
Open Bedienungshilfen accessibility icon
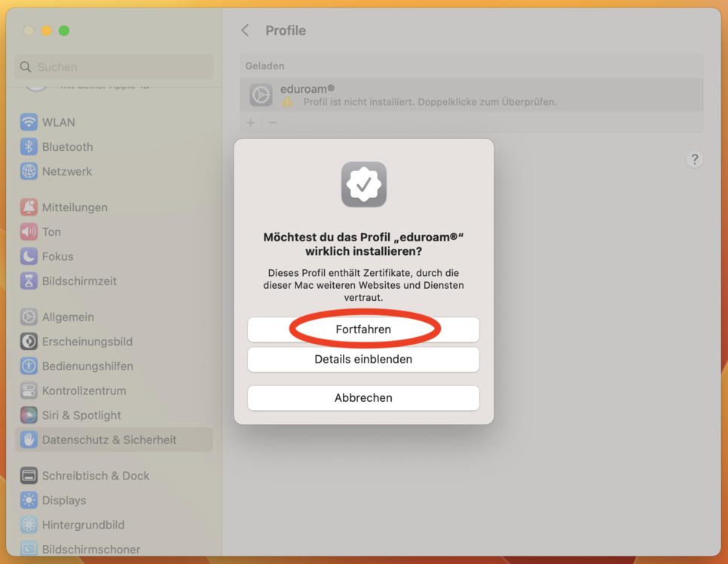(29, 366)
